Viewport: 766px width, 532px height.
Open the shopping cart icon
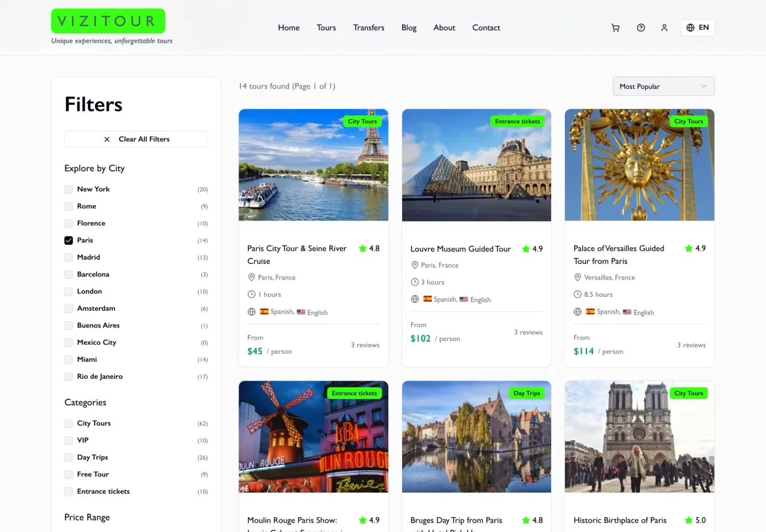[x=615, y=28]
